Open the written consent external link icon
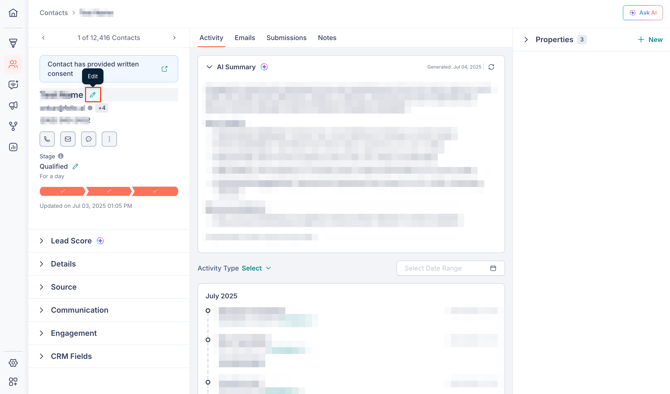 [165, 69]
